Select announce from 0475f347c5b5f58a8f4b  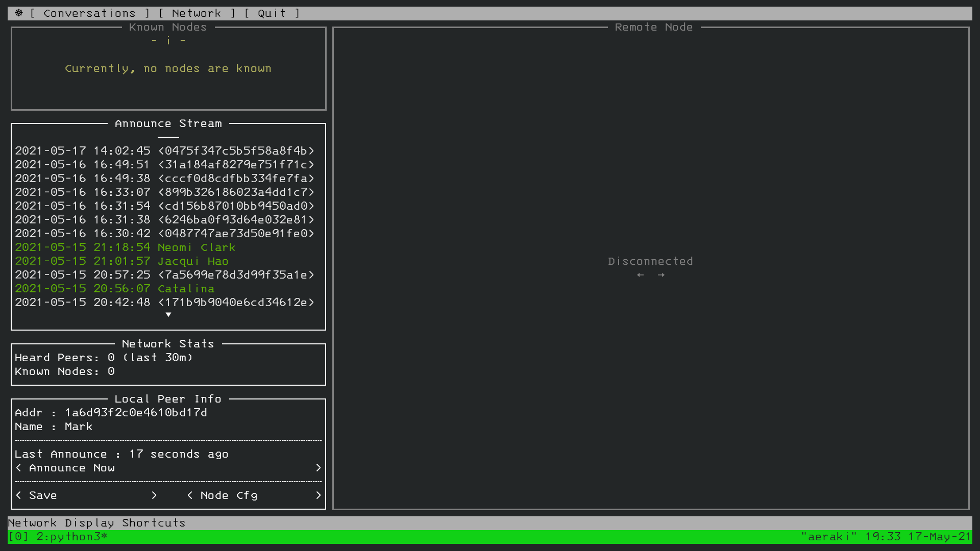click(164, 151)
